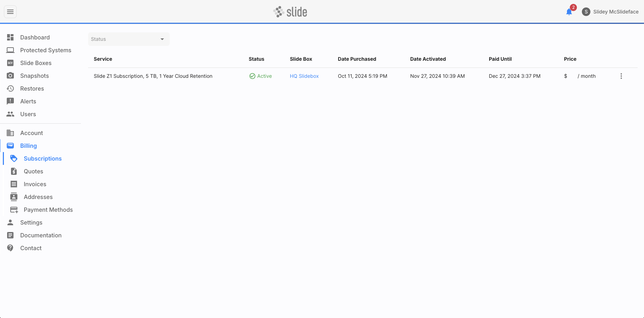
Task: Click the Dashboard grid icon
Action: coord(10,37)
